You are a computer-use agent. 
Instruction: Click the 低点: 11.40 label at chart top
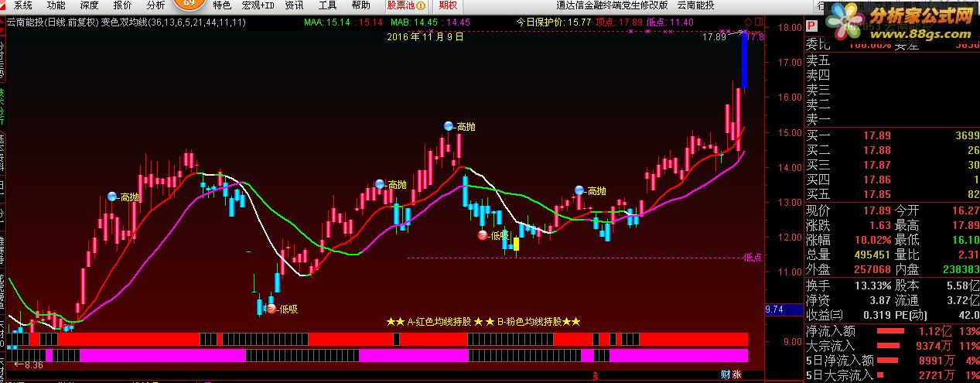tap(670, 22)
